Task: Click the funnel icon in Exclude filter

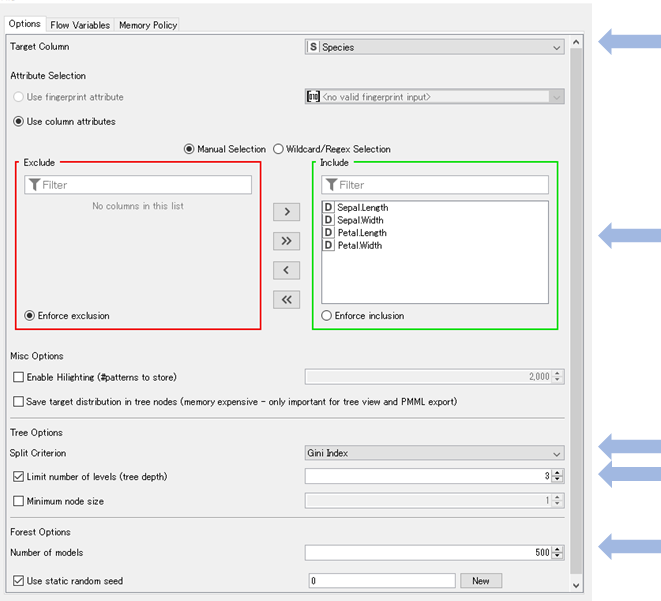Action: (x=35, y=185)
